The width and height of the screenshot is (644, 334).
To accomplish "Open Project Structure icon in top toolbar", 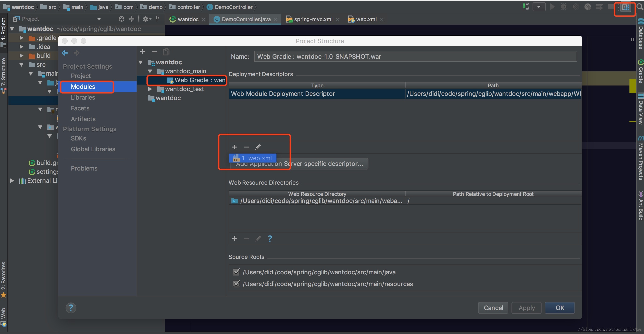I will [625, 7].
